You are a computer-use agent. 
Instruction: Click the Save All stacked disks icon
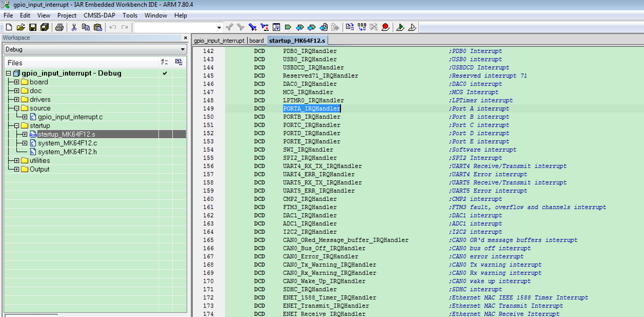coord(44,28)
